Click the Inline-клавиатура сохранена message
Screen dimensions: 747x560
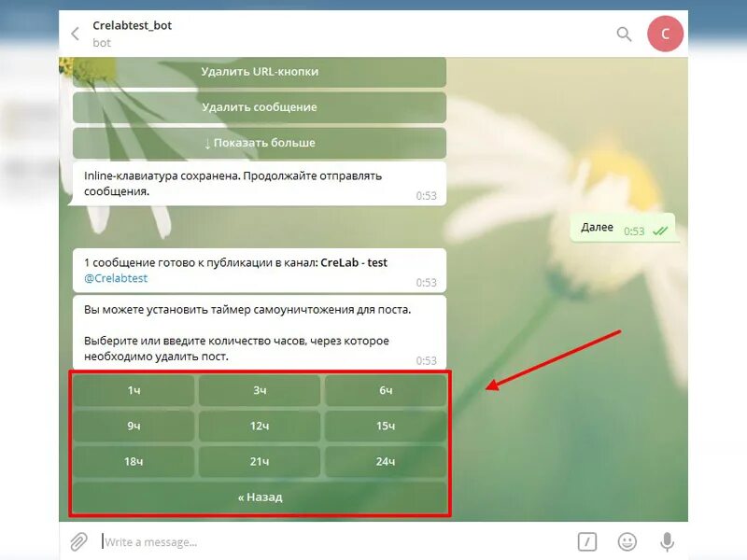coord(260,184)
